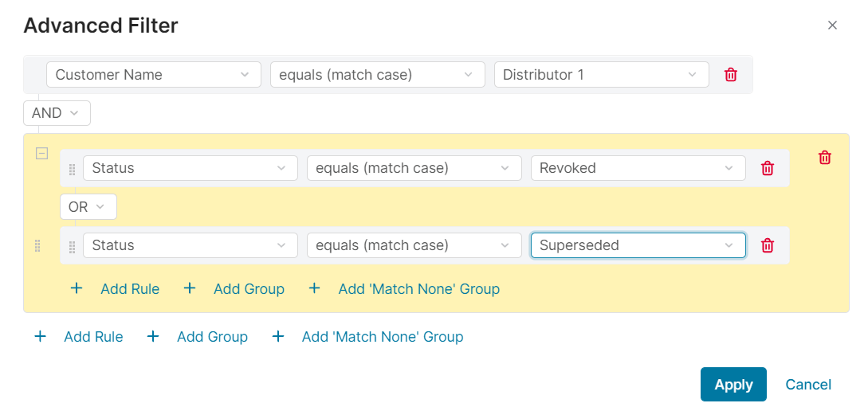Close the Advanced Filter dialog
This screenshot has height=411, width=868.
pos(832,25)
